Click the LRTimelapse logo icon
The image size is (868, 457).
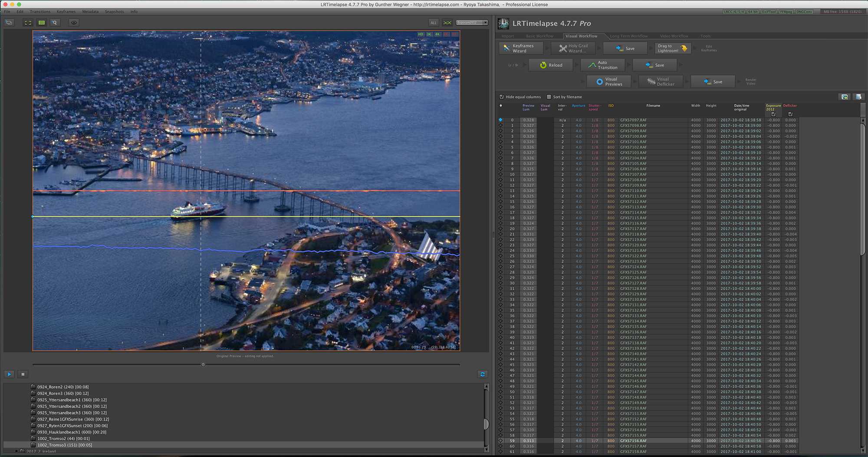[503, 23]
